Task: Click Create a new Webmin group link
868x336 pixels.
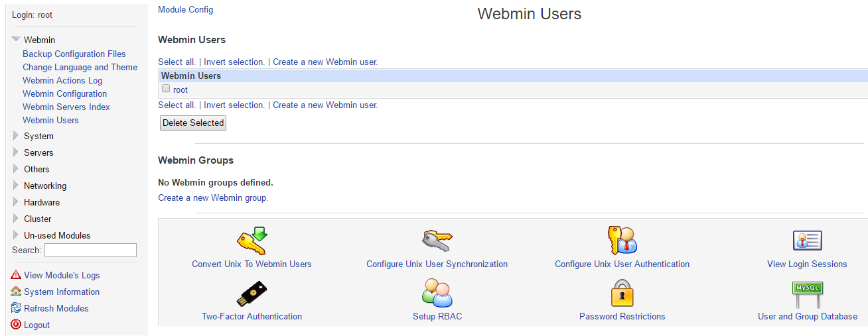Action: click(212, 197)
